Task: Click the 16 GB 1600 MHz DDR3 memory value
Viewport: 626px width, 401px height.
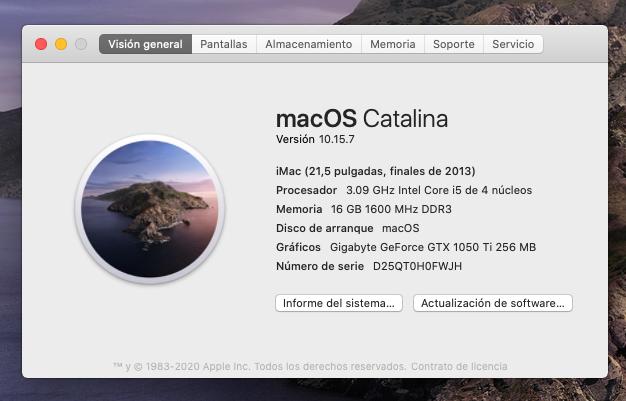Action: pyautogui.click(x=391, y=209)
